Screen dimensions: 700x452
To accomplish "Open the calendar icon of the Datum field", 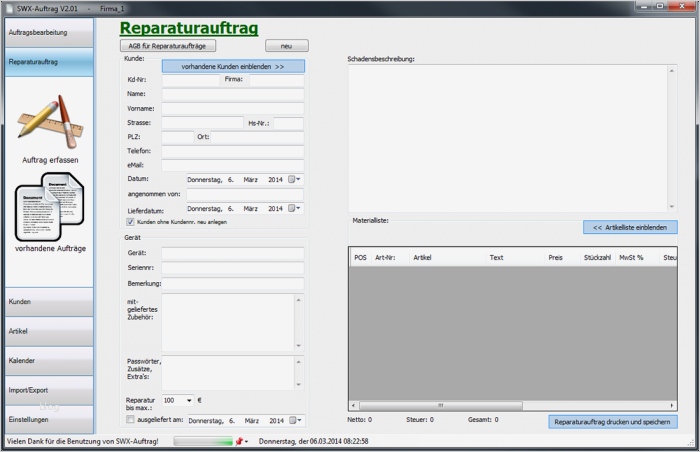I will [292, 179].
